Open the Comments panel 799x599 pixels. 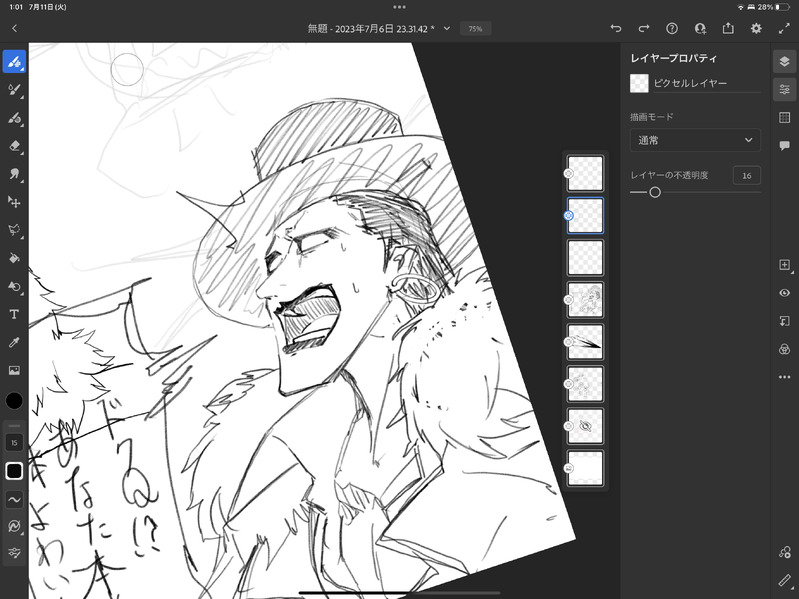tap(785, 146)
